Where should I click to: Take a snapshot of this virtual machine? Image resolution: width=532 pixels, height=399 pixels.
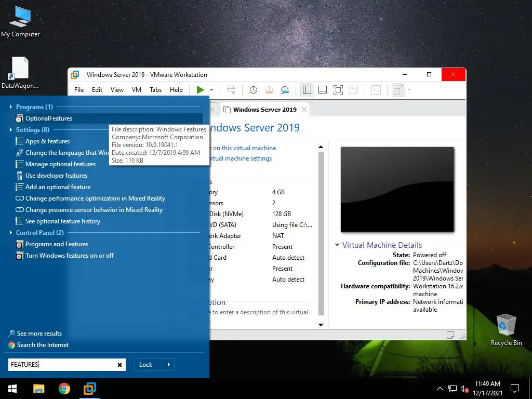(253, 90)
